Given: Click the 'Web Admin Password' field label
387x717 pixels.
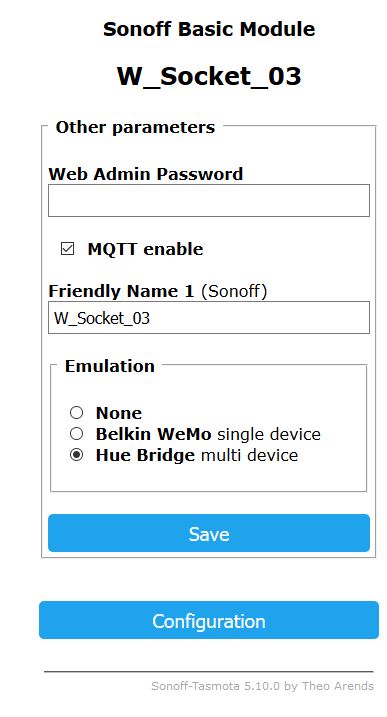Looking at the screenshot, I should pos(145,174).
